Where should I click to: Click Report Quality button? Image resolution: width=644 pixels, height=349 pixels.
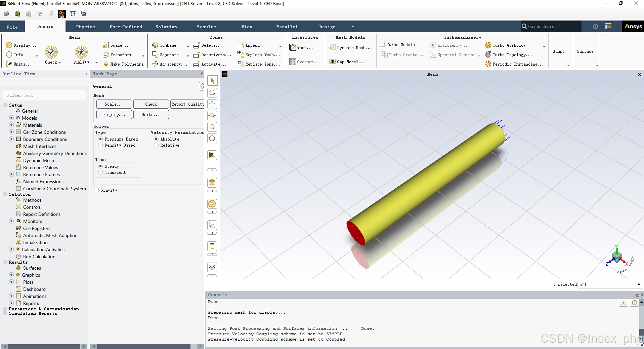pyautogui.click(x=187, y=104)
